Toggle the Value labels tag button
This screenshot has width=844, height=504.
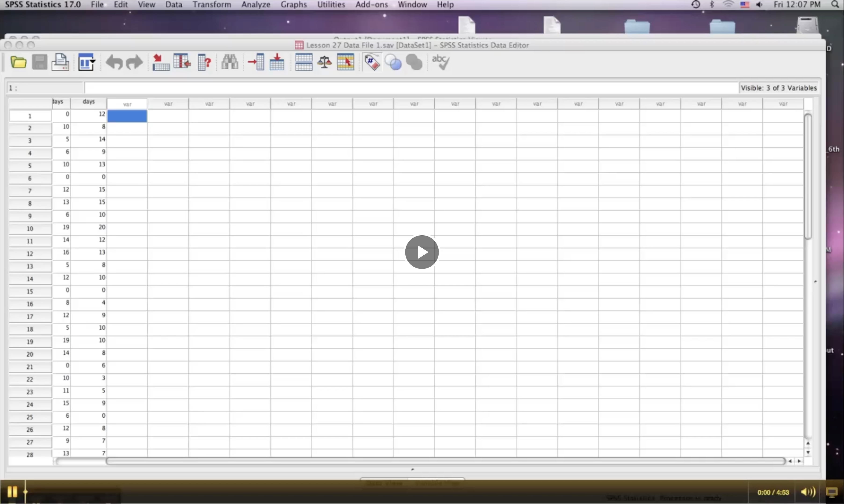tap(372, 62)
